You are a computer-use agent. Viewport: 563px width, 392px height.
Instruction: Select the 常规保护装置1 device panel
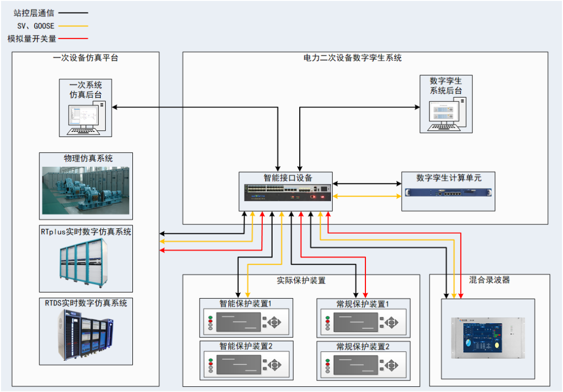pyautogui.click(x=363, y=322)
